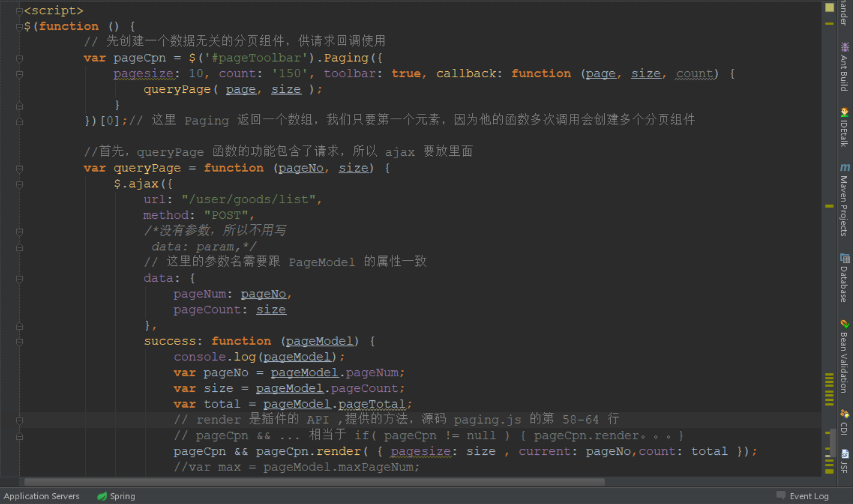Switch to Application Servers tool window tab

tap(41, 496)
